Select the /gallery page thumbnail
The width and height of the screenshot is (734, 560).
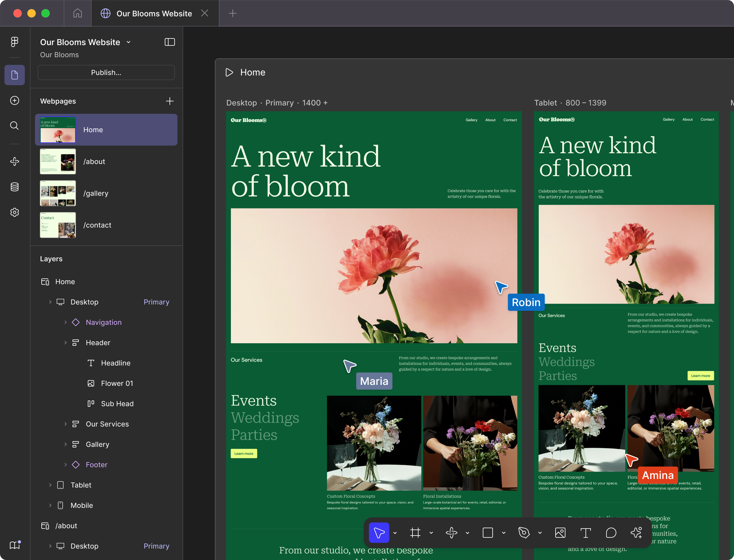click(58, 193)
